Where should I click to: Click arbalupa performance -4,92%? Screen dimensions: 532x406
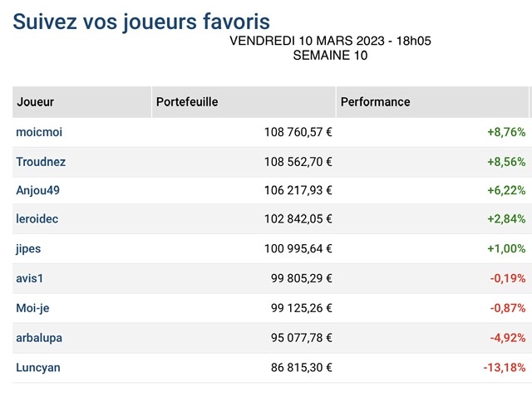(508, 338)
